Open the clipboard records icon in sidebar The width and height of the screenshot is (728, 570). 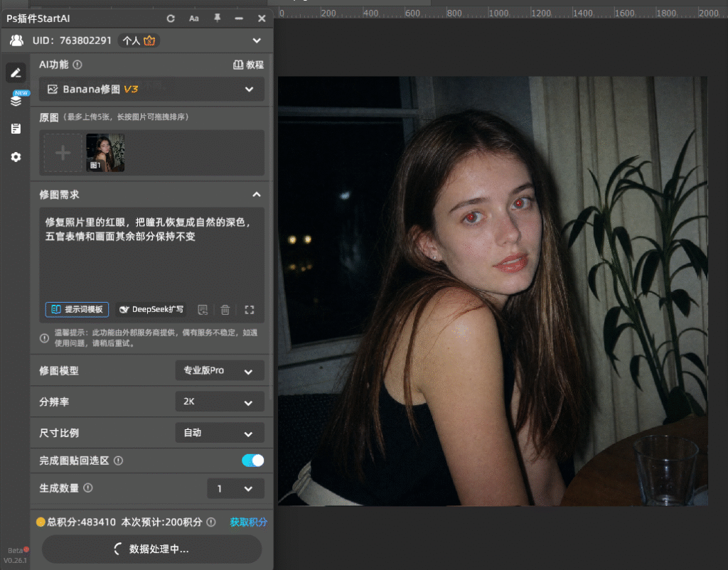[x=16, y=129]
